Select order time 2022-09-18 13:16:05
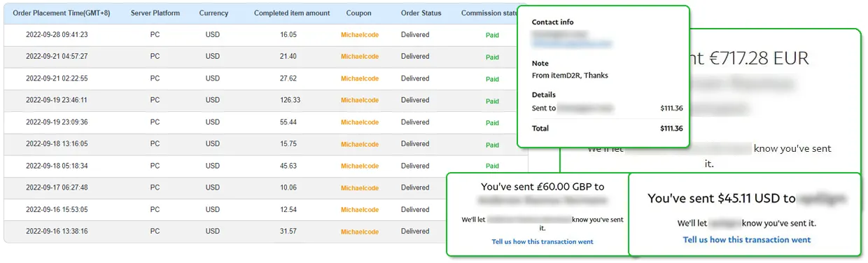This screenshot has width=868, height=263. pos(57,143)
